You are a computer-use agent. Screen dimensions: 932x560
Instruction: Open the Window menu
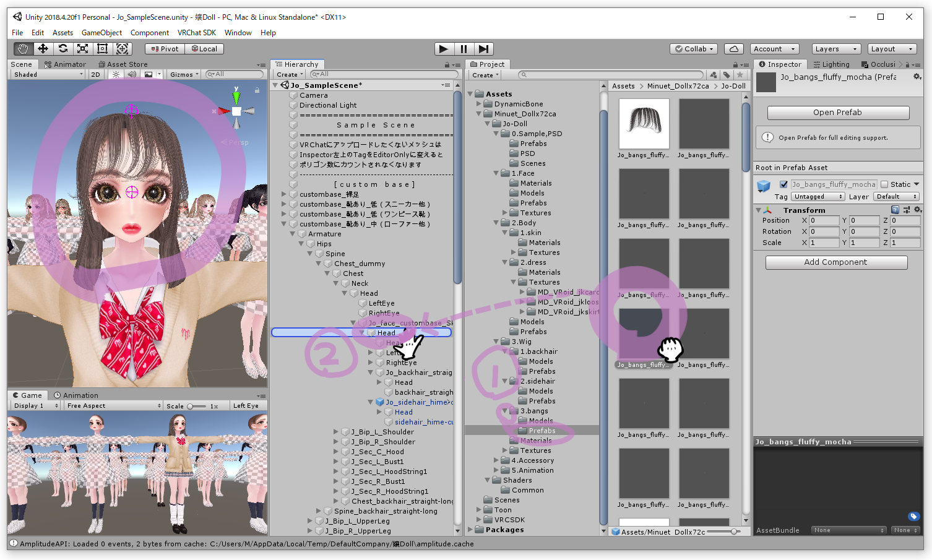pyautogui.click(x=238, y=33)
